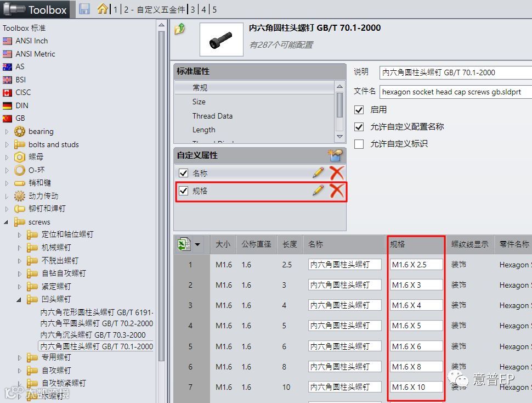This screenshot has width=532, height=403.
Task: Open the Excel icon dropdown arrow
Action: pos(197,244)
